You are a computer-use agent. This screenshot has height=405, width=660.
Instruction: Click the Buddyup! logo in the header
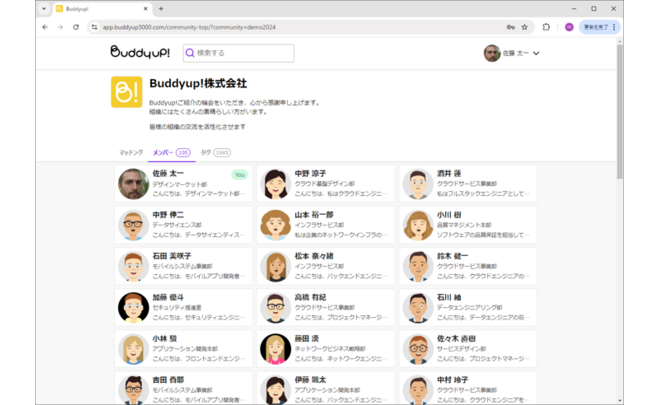click(140, 52)
